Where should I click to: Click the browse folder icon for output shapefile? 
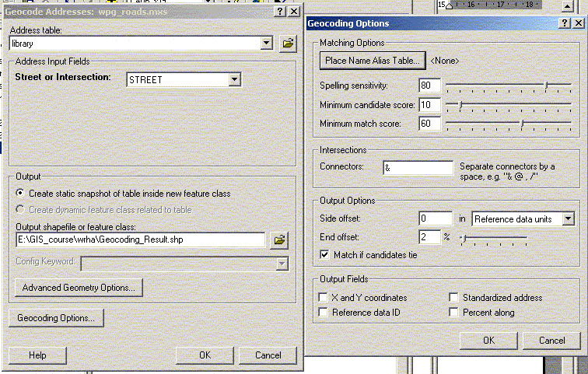tap(279, 240)
